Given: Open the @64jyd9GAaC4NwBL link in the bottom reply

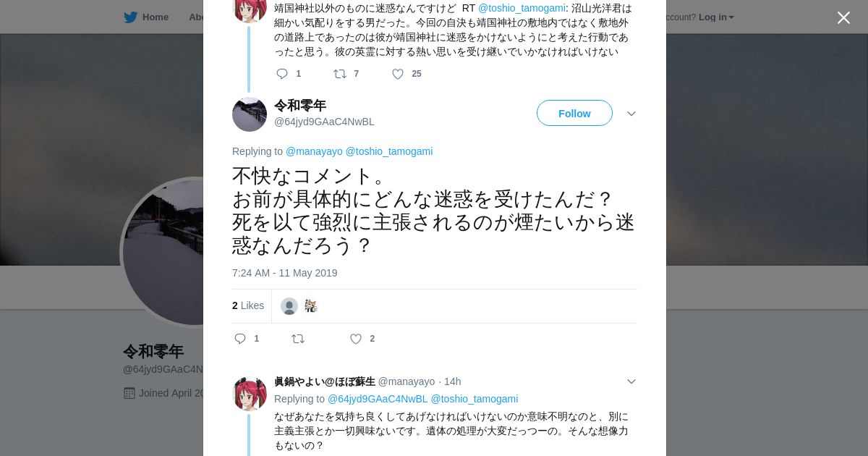Looking at the screenshot, I should coord(378,399).
